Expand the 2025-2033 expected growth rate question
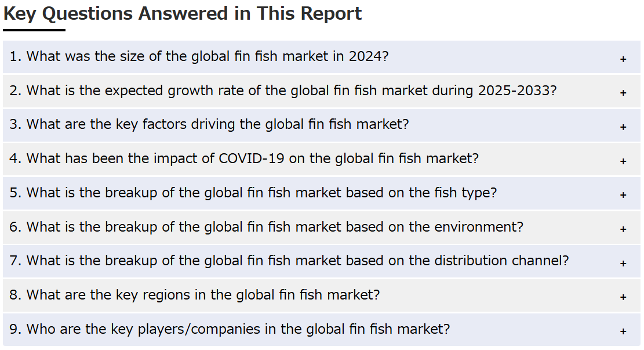Viewport: 644px width, 350px height. coord(322,91)
